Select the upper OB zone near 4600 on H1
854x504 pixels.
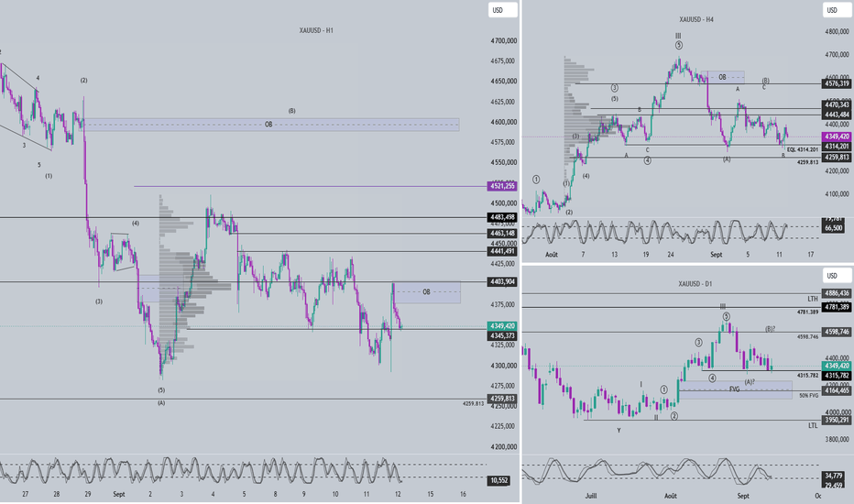[271, 125]
